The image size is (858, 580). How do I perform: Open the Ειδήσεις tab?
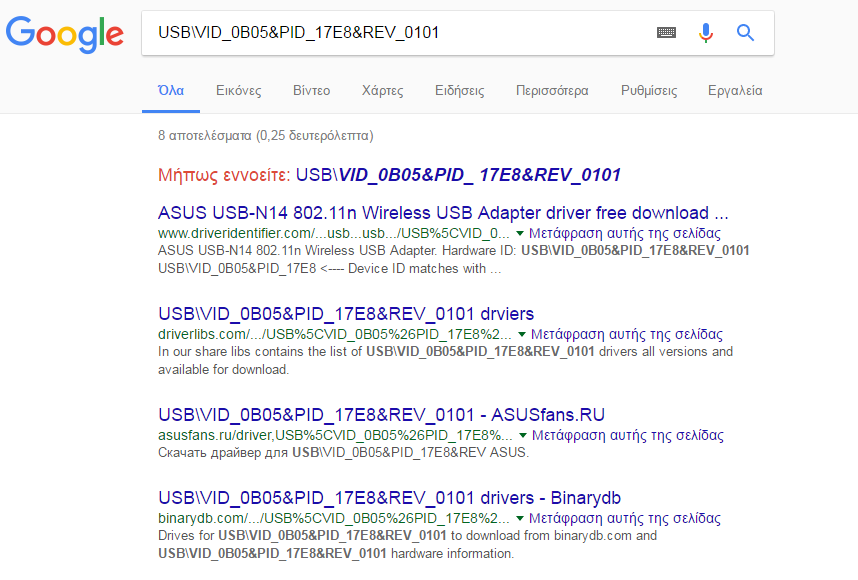460,90
